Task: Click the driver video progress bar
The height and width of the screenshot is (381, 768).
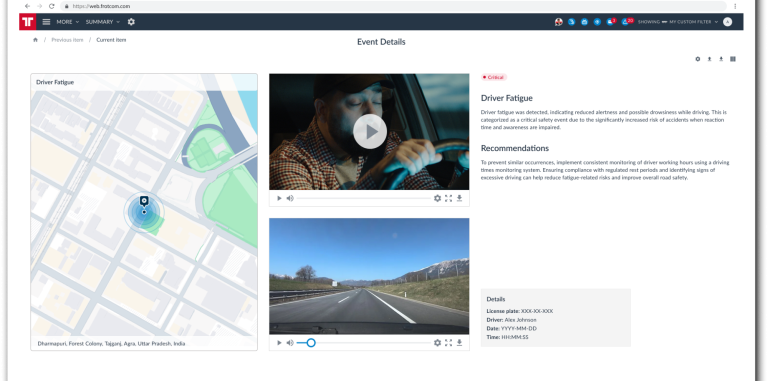Action: (x=363, y=198)
